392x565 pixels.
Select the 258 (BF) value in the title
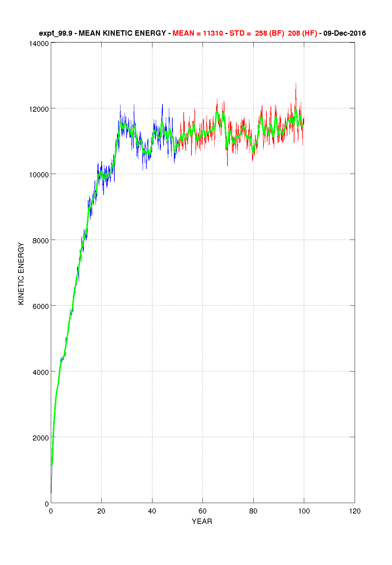(x=270, y=33)
